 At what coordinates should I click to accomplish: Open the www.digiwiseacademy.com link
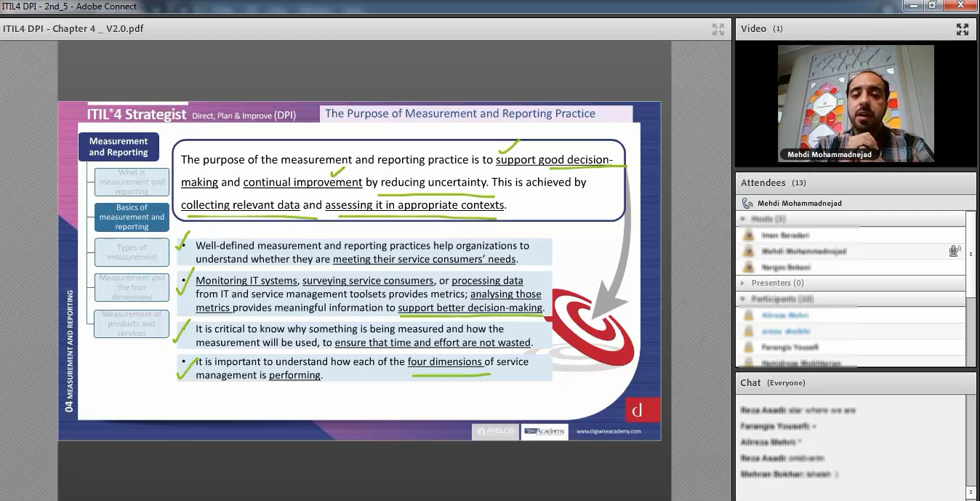[609, 431]
